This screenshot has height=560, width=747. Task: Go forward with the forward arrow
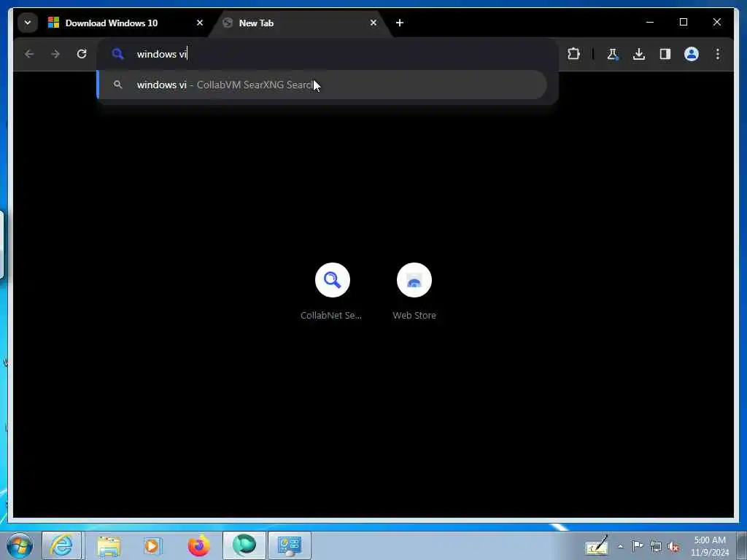(x=55, y=54)
